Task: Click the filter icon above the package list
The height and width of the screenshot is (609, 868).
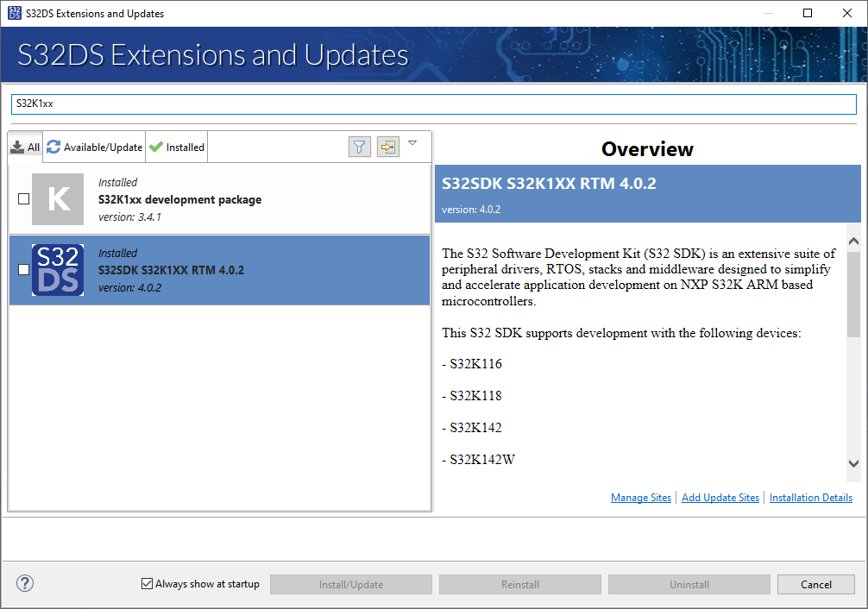Action: [x=359, y=146]
